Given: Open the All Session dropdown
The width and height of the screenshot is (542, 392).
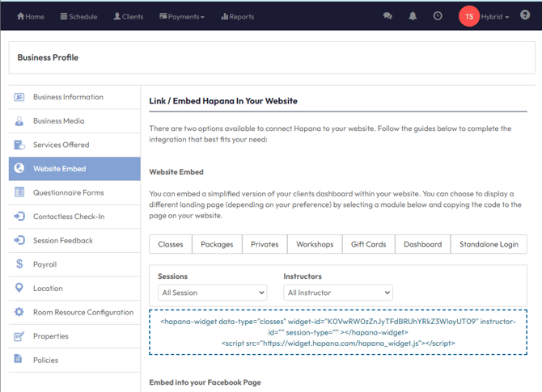Looking at the screenshot, I should point(212,293).
